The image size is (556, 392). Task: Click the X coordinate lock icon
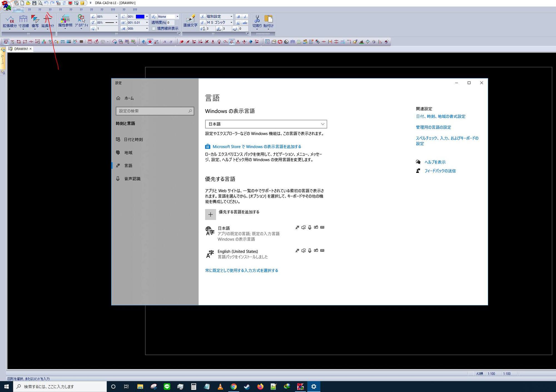click(165, 42)
